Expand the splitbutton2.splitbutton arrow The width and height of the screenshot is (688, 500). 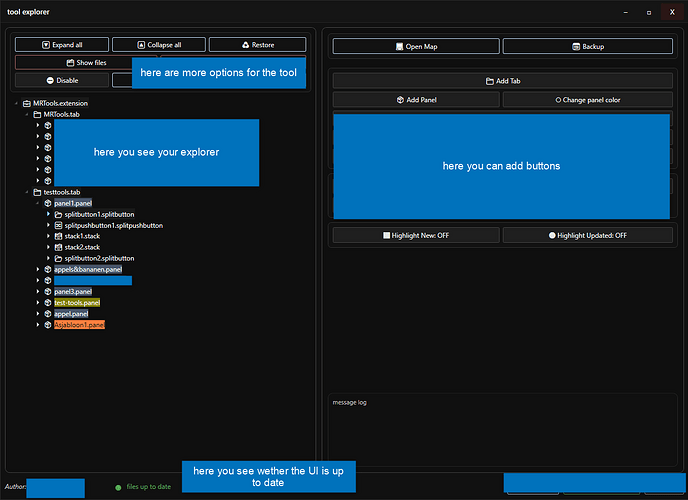pos(48,258)
